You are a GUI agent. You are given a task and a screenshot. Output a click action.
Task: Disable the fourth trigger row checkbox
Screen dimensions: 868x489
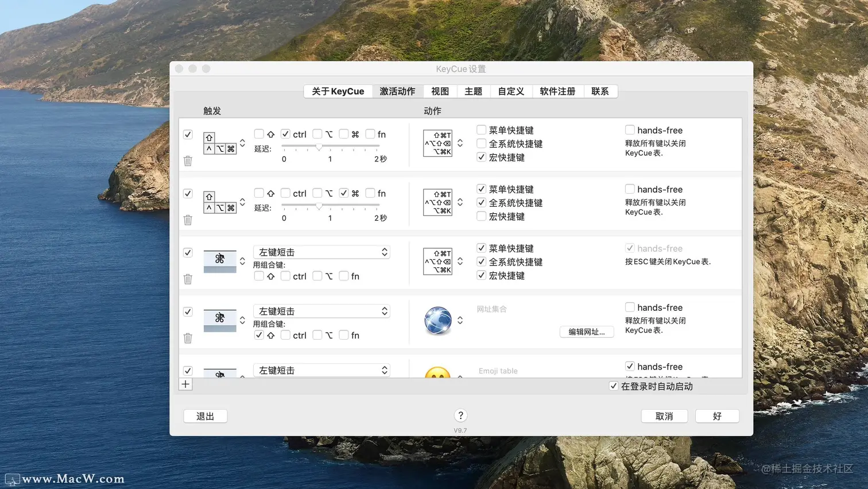pos(188,311)
